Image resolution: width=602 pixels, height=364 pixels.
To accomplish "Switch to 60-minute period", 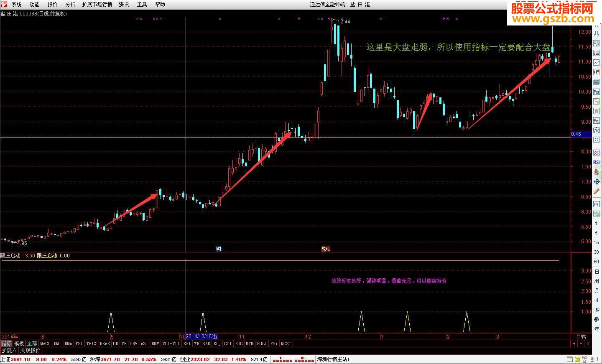I will coord(597,262).
